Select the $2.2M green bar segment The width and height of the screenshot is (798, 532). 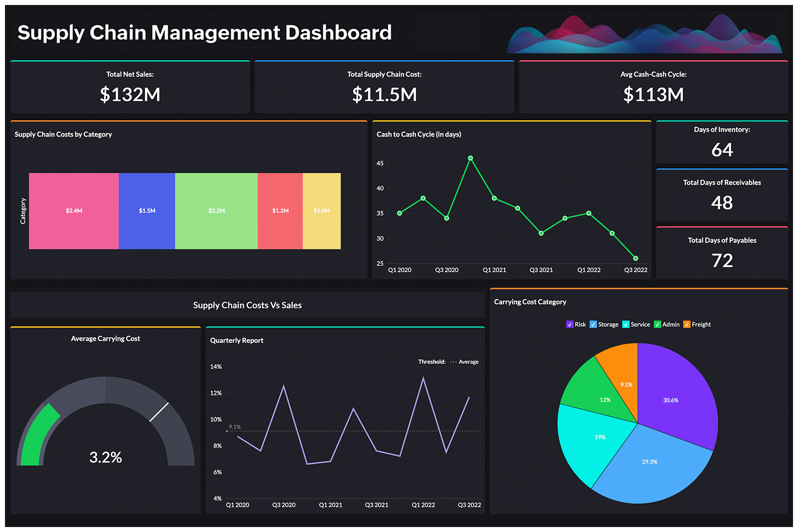click(216, 210)
